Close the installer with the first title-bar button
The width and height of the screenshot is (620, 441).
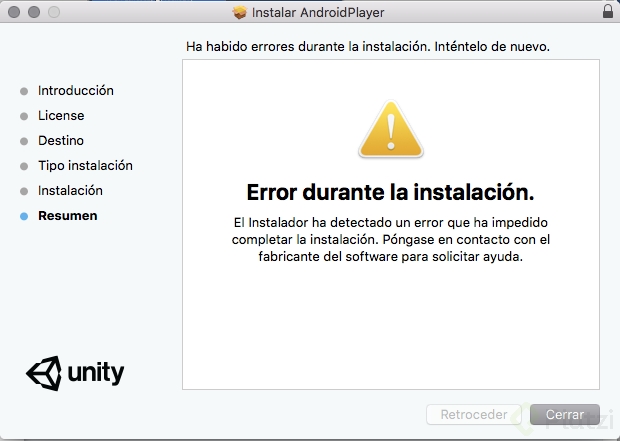point(14,12)
